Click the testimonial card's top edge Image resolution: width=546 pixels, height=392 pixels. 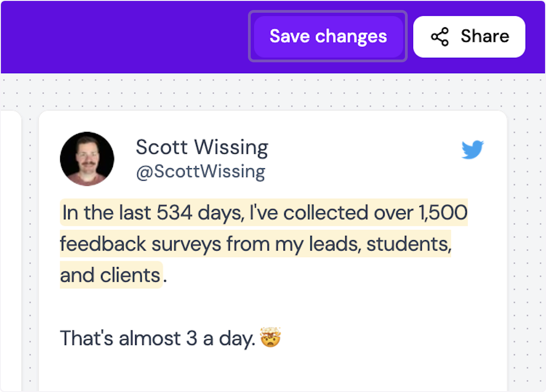pyautogui.click(x=273, y=111)
